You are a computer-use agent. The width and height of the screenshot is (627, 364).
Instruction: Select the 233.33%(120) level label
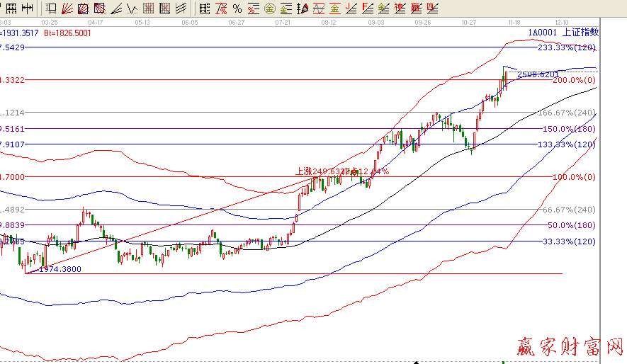(x=567, y=47)
